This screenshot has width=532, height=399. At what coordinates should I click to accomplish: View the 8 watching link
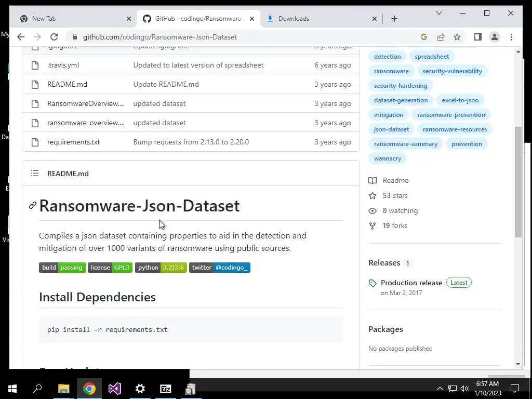click(x=394, y=211)
